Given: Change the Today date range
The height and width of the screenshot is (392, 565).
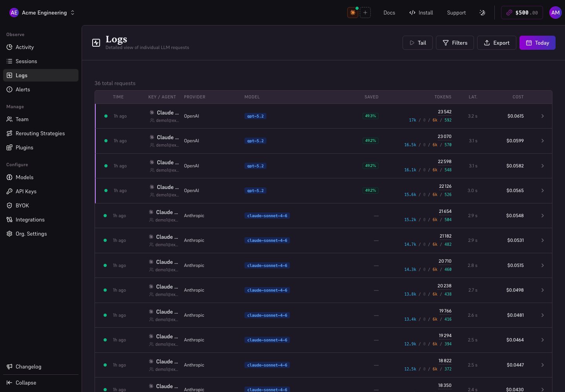Looking at the screenshot, I should [538, 43].
